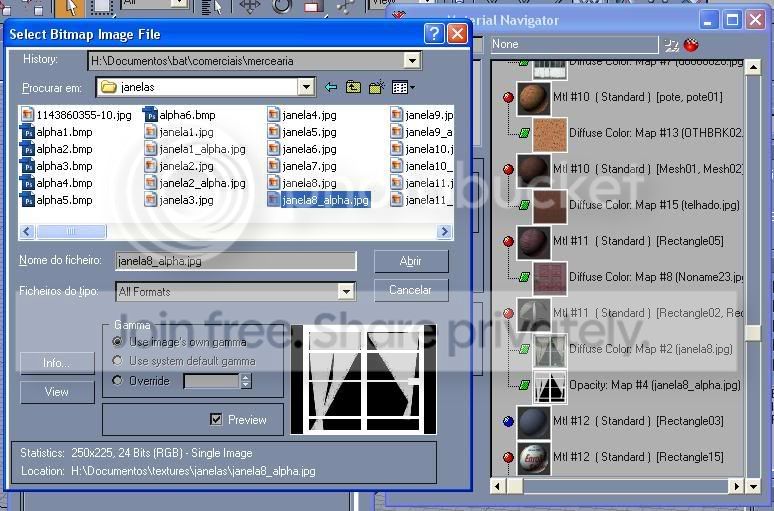Open the Procurar em janelas dropdown
774x511 pixels.
click(x=306, y=87)
